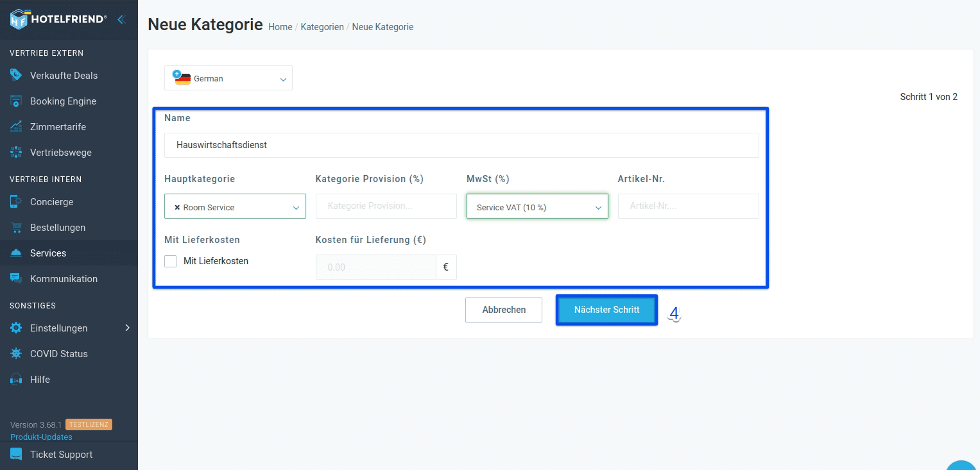Select the Concierge icon
The height and width of the screenshot is (470, 980).
(15, 201)
